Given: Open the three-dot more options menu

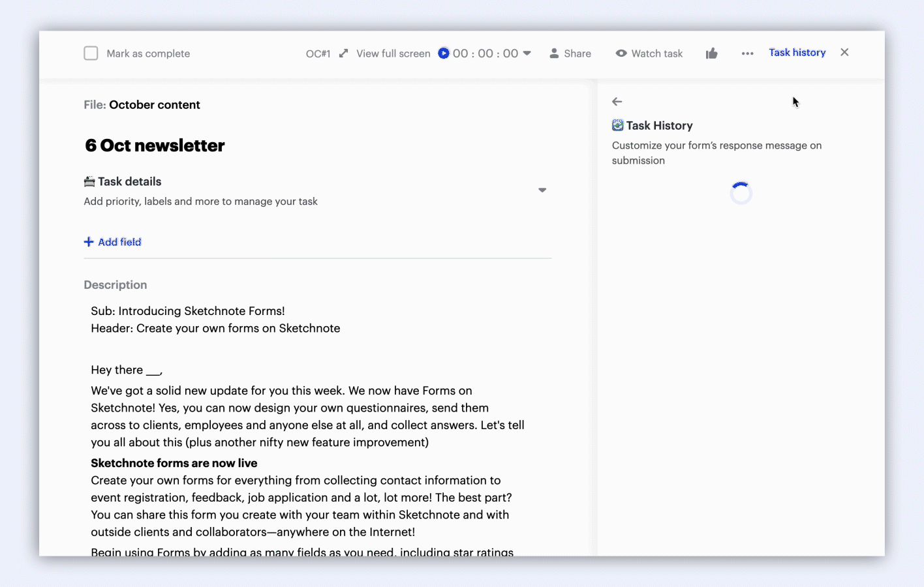Looking at the screenshot, I should (748, 53).
